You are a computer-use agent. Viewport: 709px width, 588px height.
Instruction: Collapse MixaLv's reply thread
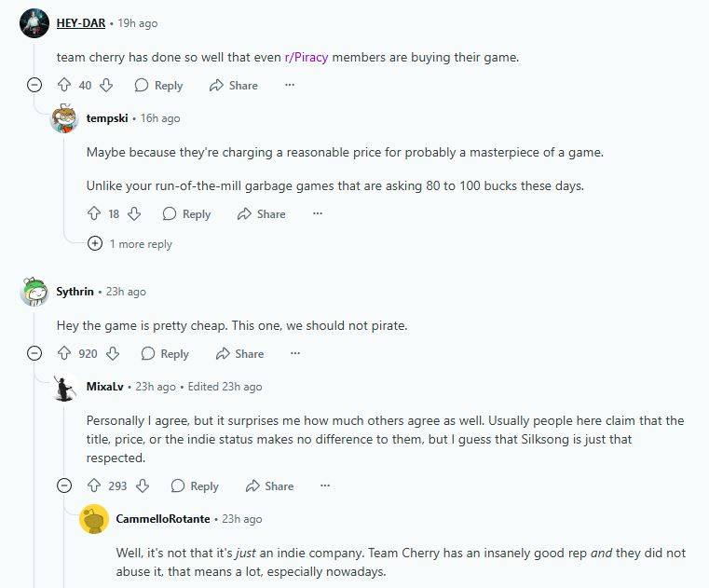tap(64, 485)
